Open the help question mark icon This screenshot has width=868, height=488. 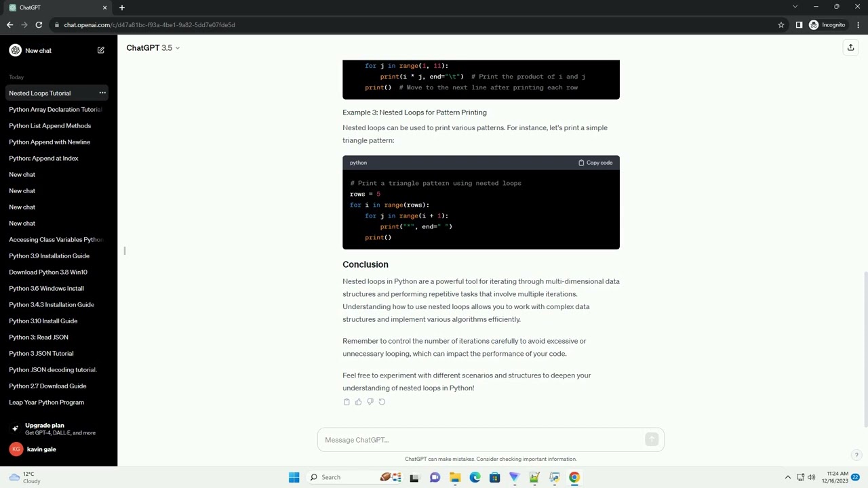point(856,455)
